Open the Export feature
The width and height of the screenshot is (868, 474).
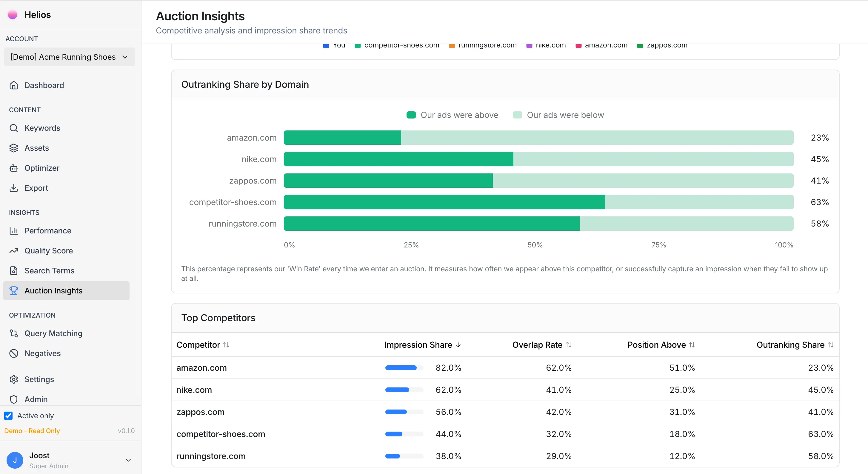[x=36, y=188]
